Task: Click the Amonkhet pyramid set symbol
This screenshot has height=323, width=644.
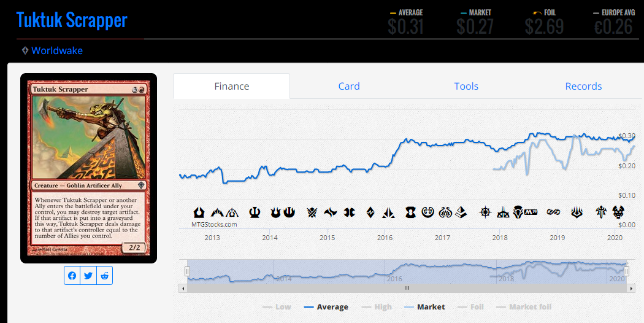Action: 461,212
